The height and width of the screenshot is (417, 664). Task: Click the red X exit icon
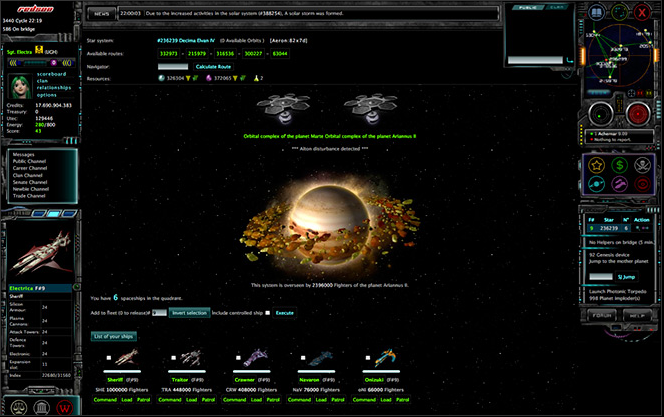click(642, 12)
